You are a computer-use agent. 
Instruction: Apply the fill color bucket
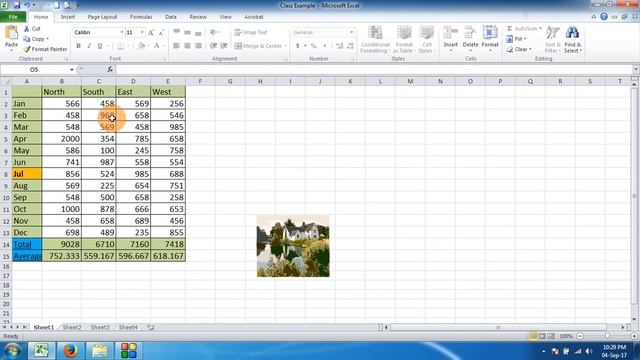pyautogui.click(x=141, y=46)
